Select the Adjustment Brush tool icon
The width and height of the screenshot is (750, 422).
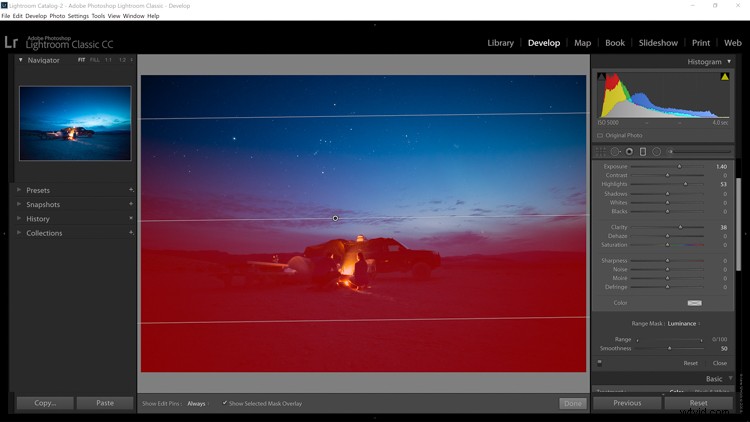(671, 152)
